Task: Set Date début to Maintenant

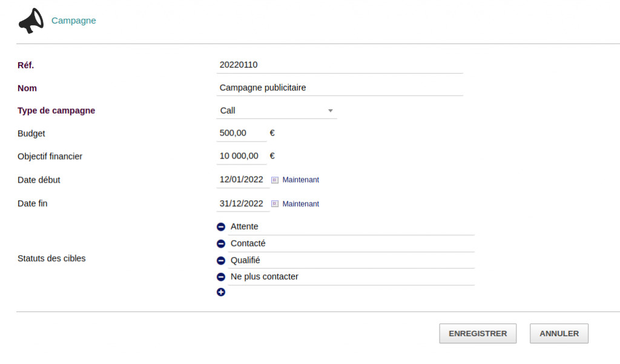Action: (x=300, y=180)
